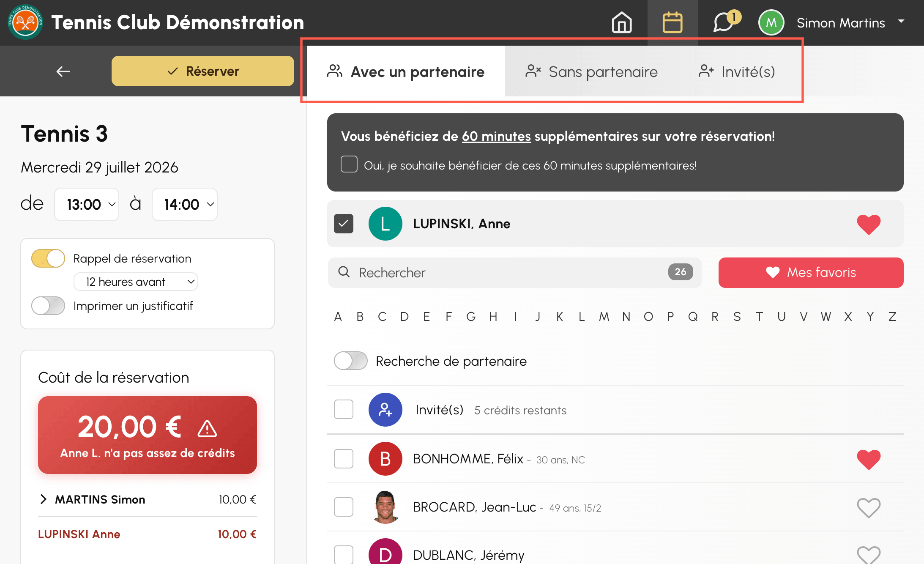Switch to the Sans partenaire tab
This screenshot has width=924, height=564.
(592, 71)
